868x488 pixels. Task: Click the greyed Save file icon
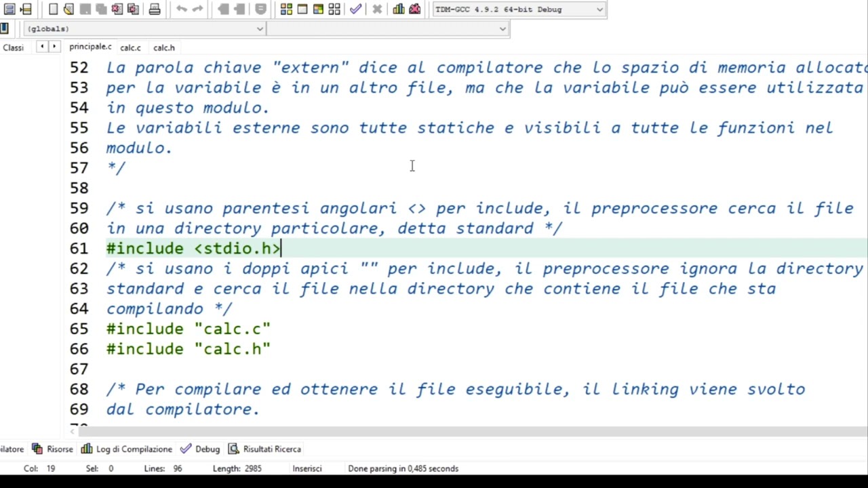(85, 9)
